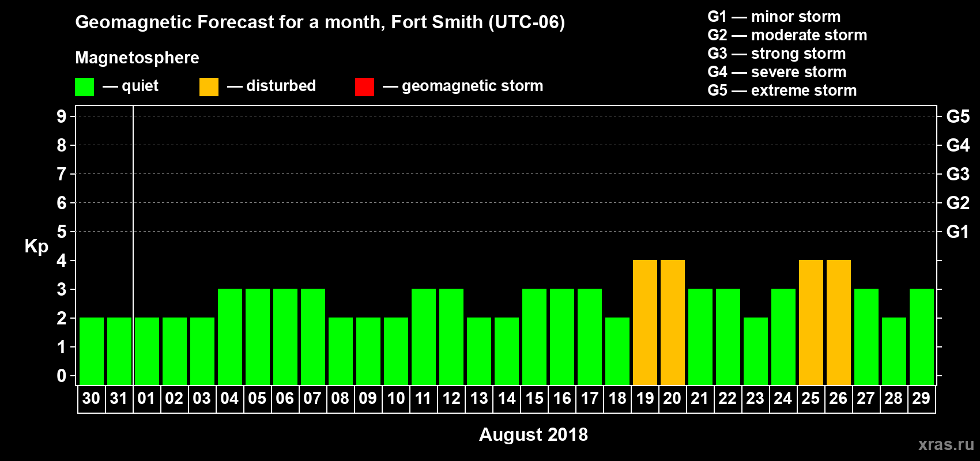Click the August 2018 axis caption
Viewport: 980px width, 461px height.
pos(533,434)
